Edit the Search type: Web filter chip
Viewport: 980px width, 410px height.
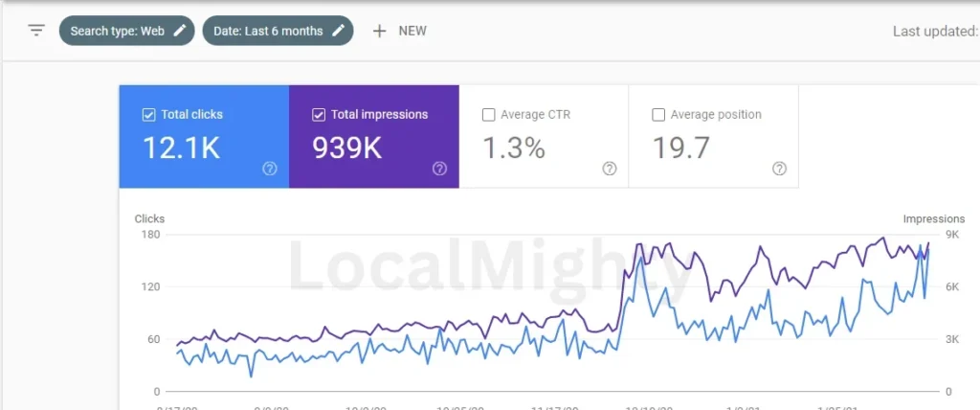(127, 31)
